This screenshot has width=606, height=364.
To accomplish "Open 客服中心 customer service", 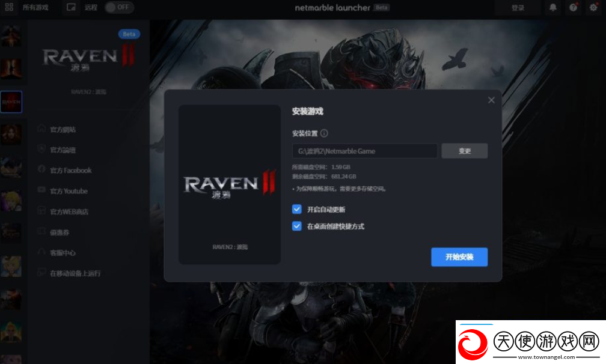I will coord(63,253).
